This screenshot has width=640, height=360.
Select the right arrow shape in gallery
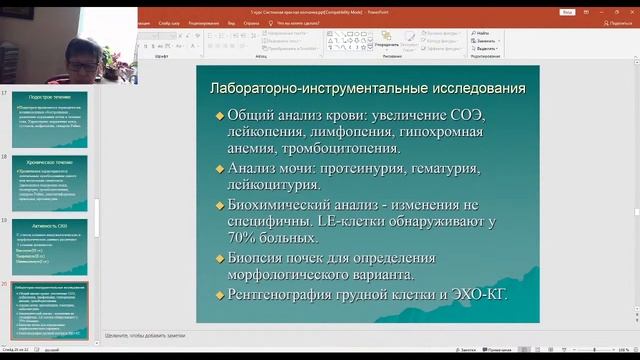click(x=350, y=41)
